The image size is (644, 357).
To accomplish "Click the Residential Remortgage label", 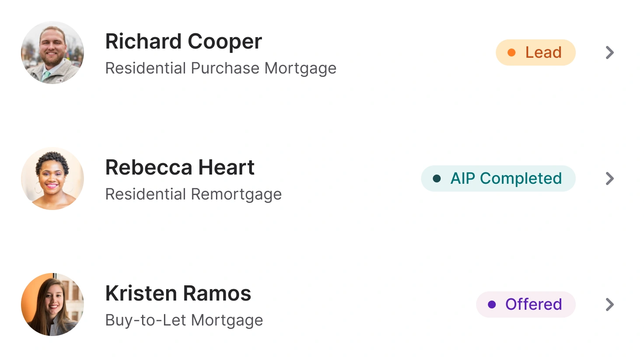I will (193, 194).
